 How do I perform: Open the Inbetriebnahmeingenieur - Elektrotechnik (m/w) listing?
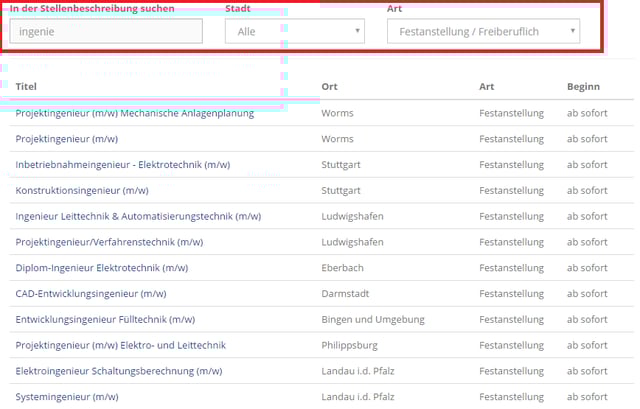(x=123, y=164)
